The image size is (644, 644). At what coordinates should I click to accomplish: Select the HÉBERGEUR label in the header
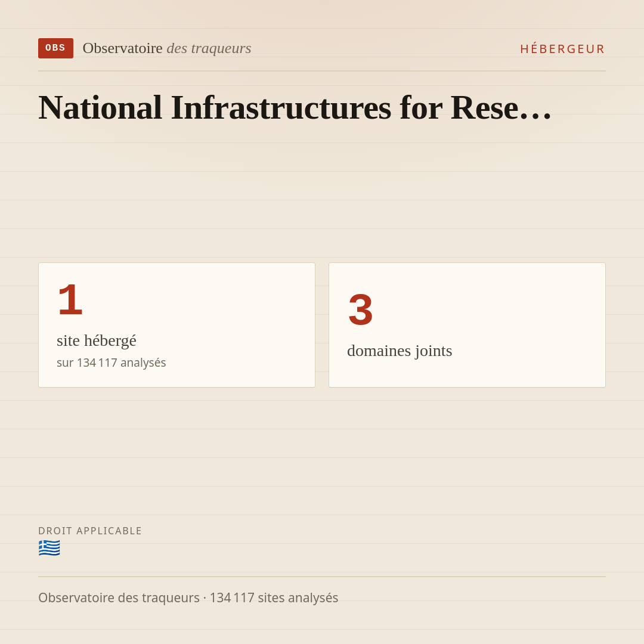pos(563,49)
